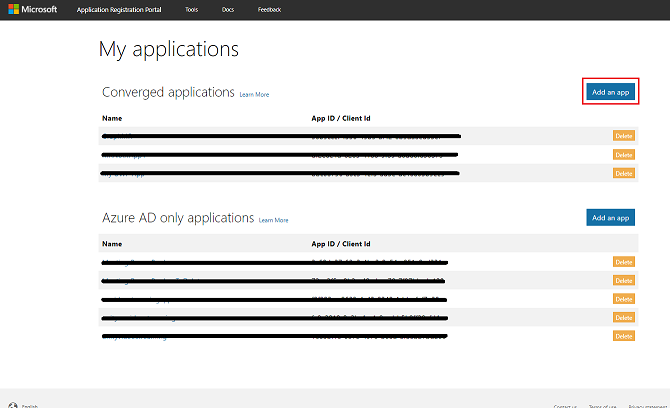This screenshot has width=670, height=408.
Task: Click the globe language icon in footer
Action: pos(12,406)
